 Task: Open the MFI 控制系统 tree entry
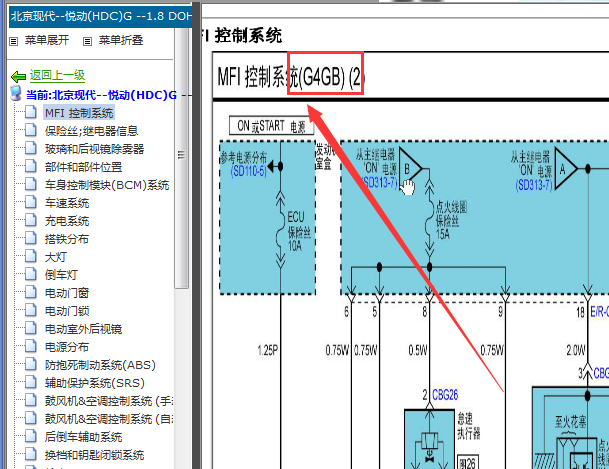[79, 113]
